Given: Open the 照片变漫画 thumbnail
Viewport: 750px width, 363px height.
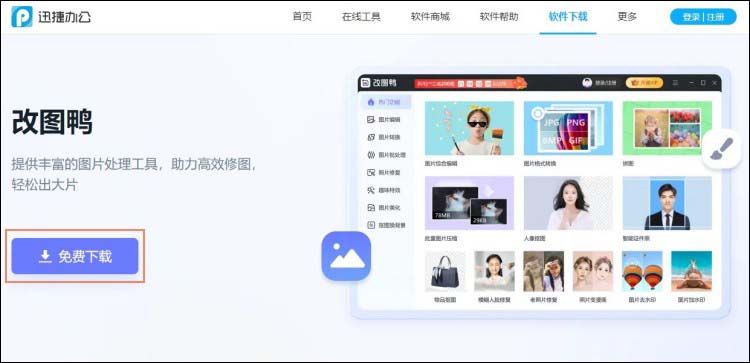Looking at the screenshot, I should coord(593,271).
